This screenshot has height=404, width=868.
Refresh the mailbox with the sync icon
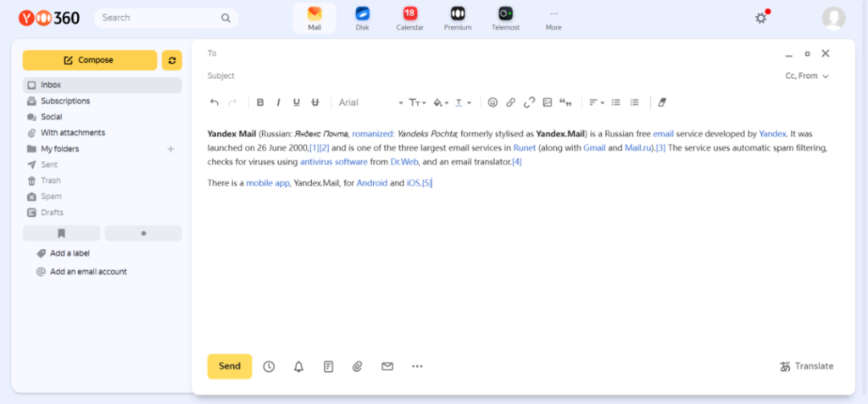[171, 60]
